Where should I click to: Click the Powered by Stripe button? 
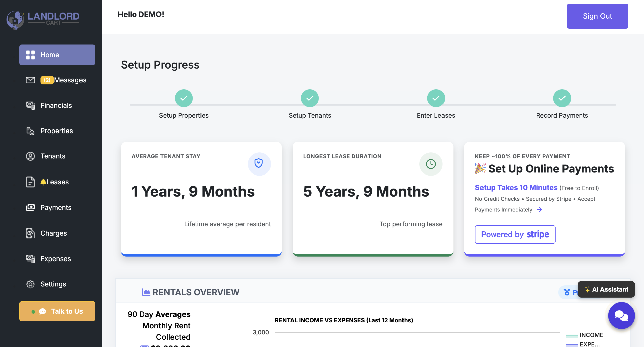pos(515,234)
